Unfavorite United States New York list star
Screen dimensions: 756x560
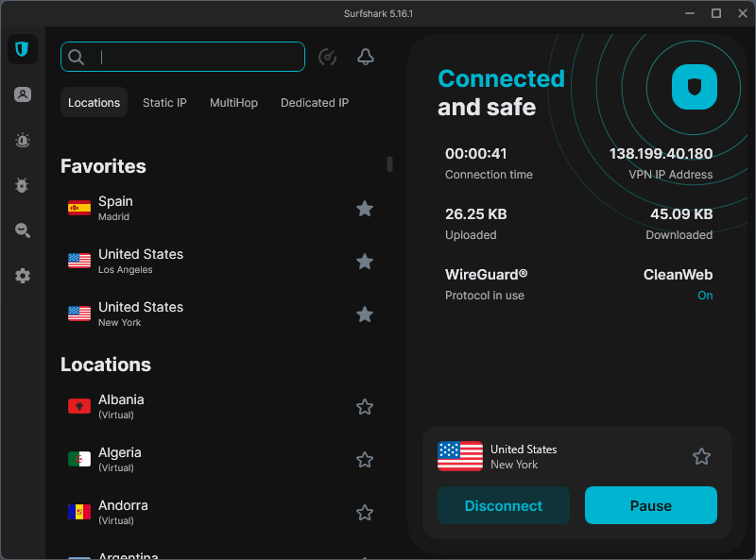click(x=365, y=314)
